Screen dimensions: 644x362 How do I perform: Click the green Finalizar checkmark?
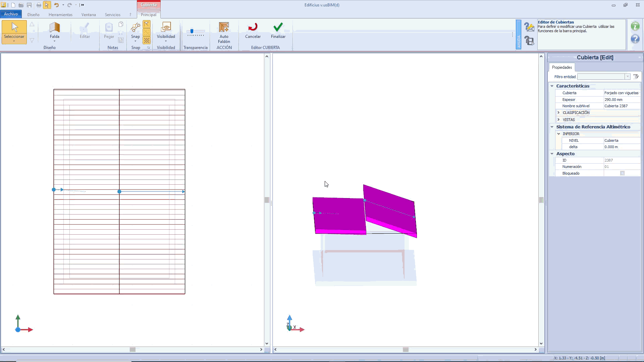click(278, 27)
